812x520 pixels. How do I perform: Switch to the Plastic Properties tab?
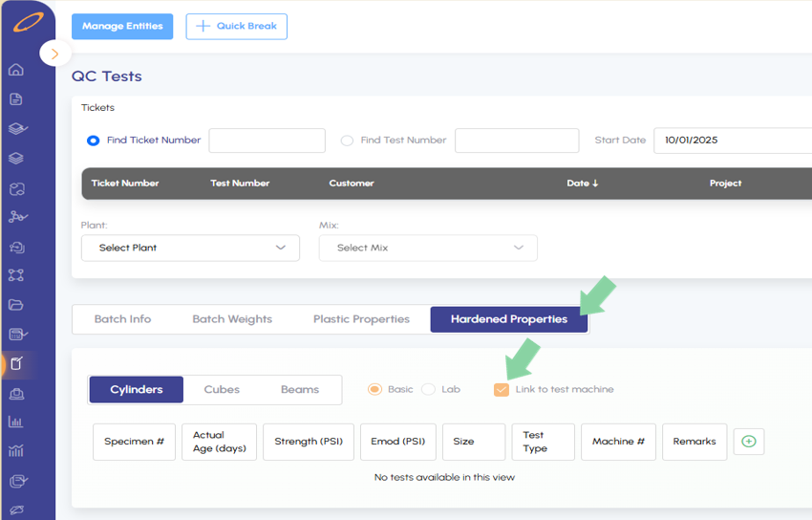(361, 319)
